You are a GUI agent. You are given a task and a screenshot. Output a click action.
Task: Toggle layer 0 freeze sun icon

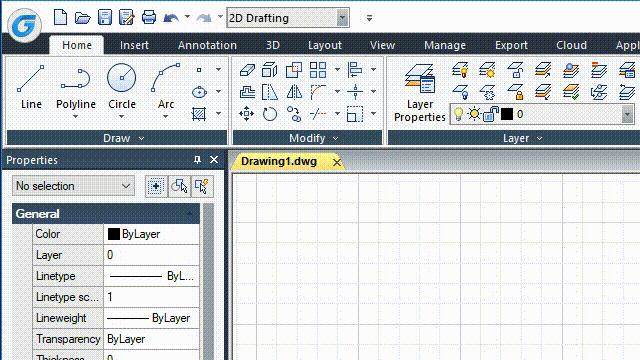point(474,114)
